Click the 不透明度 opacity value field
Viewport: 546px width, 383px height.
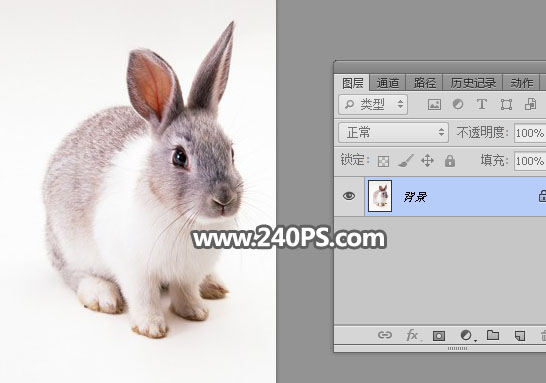[x=530, y=133]
